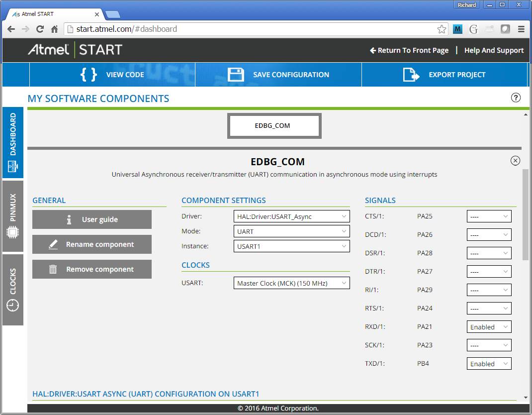Click the scrollbar down arrow
The image size is (532, 415).
(x=525, y=398)
